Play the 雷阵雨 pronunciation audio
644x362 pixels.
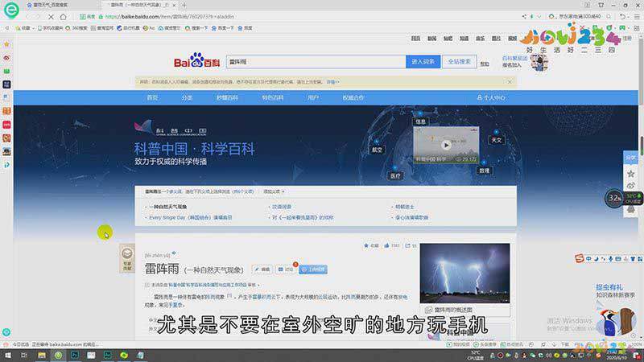click(x=174, y=253)
